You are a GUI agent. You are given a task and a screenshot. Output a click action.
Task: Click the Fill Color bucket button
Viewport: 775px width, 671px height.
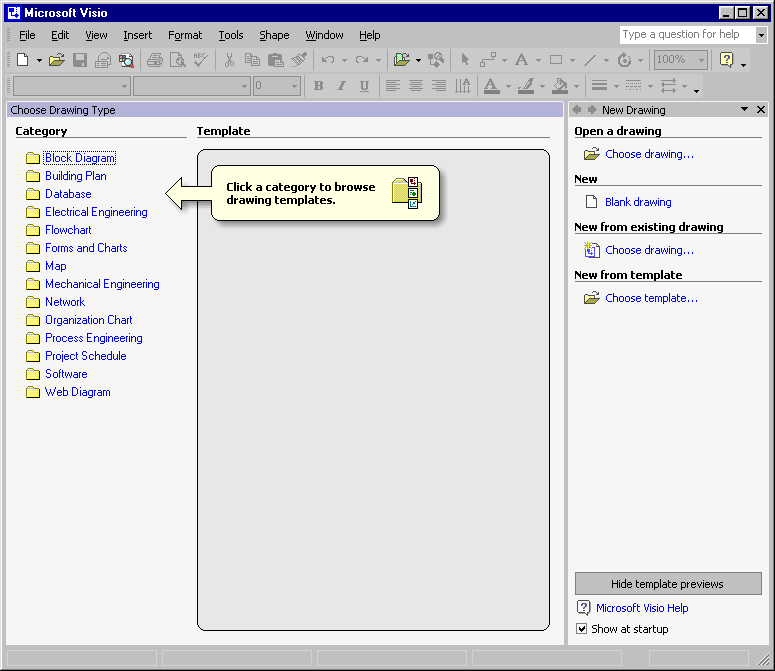point(560,86)
